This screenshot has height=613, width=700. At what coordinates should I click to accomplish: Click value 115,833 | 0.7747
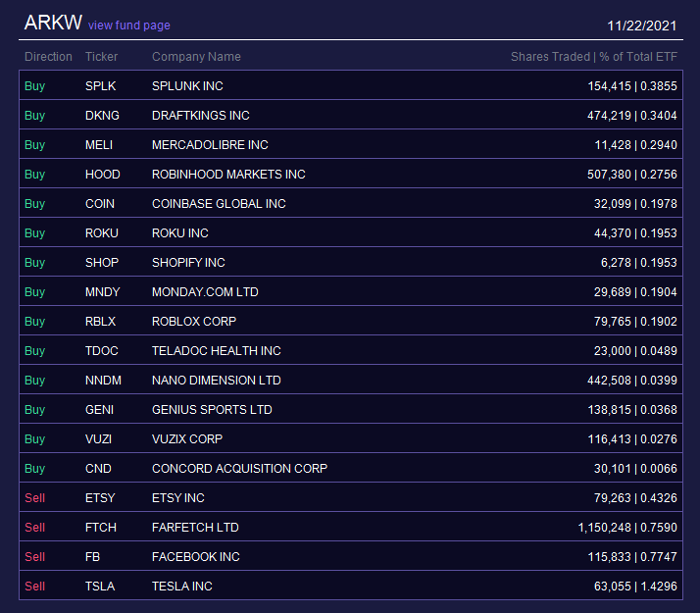[x=632, y=557]
